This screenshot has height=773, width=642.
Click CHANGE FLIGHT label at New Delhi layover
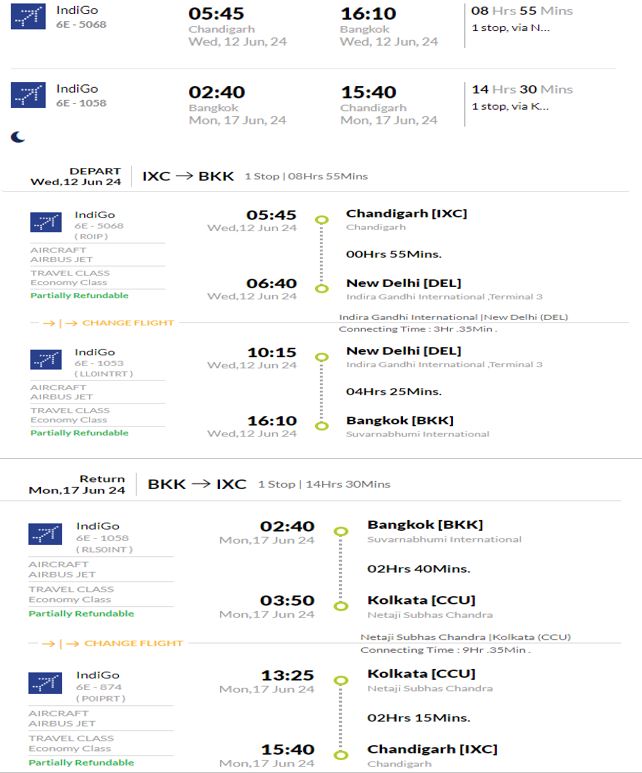pos(128,323)
